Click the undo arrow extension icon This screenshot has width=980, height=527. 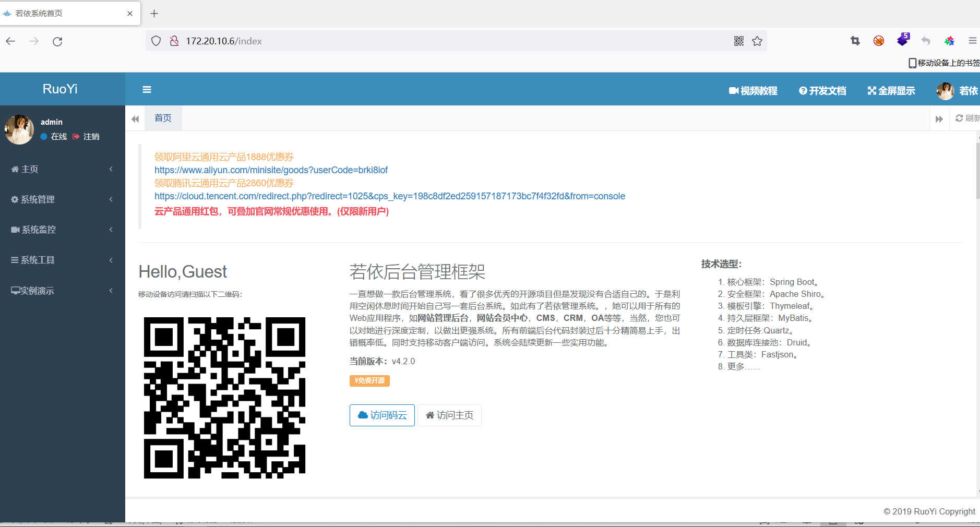point(926,41)
